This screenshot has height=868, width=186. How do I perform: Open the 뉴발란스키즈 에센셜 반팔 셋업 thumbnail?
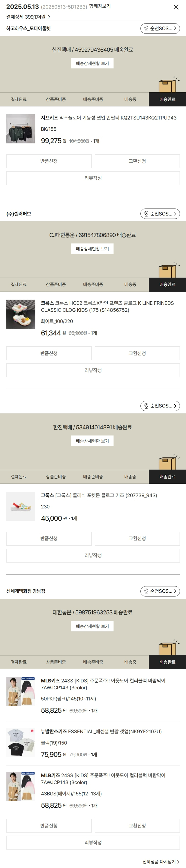(21, 742)
